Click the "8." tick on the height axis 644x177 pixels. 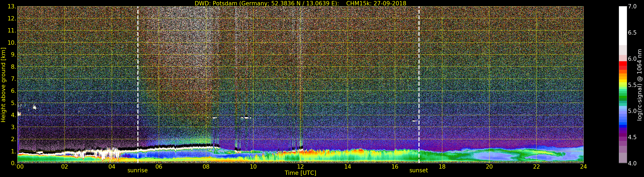pyautogui.click(x=14, y=67)
